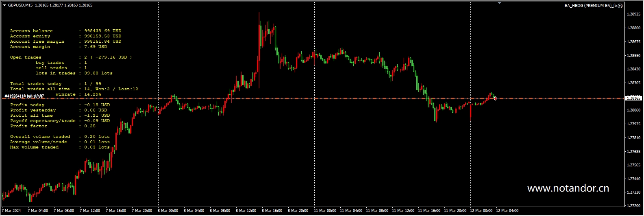This screenshot has width=644, height=216.
Task: Select the order #419264110 buy line label
Action: pos(24,96)
